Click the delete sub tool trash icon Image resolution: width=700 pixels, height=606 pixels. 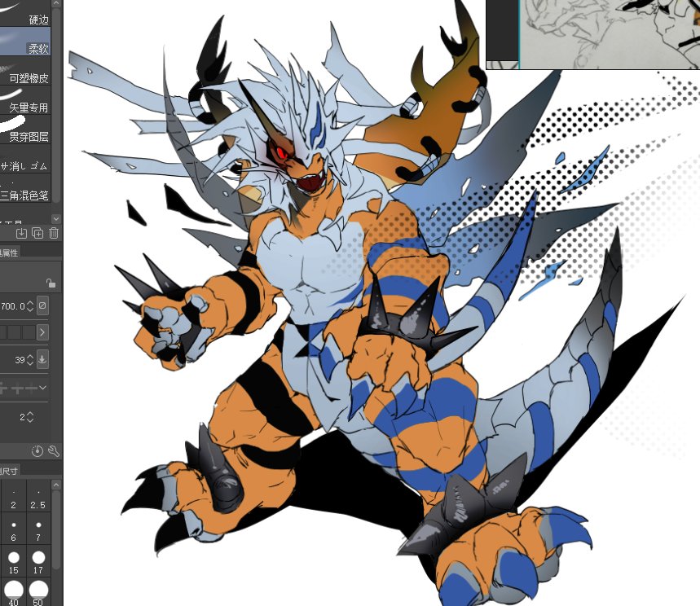pos(54,233)
